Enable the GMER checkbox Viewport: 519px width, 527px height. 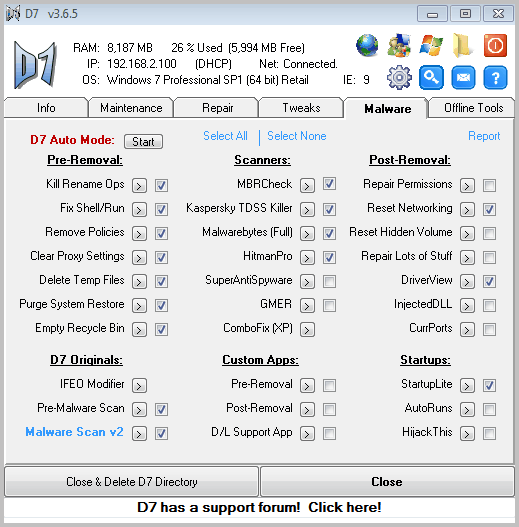pyautogui.click(x=329, y=306)
